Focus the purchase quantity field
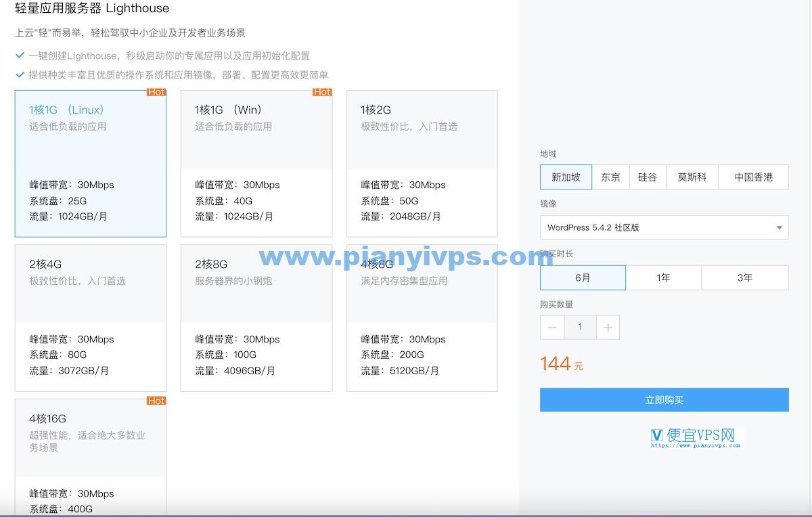Screen dimensions: 812x517 tap(580, 328)
